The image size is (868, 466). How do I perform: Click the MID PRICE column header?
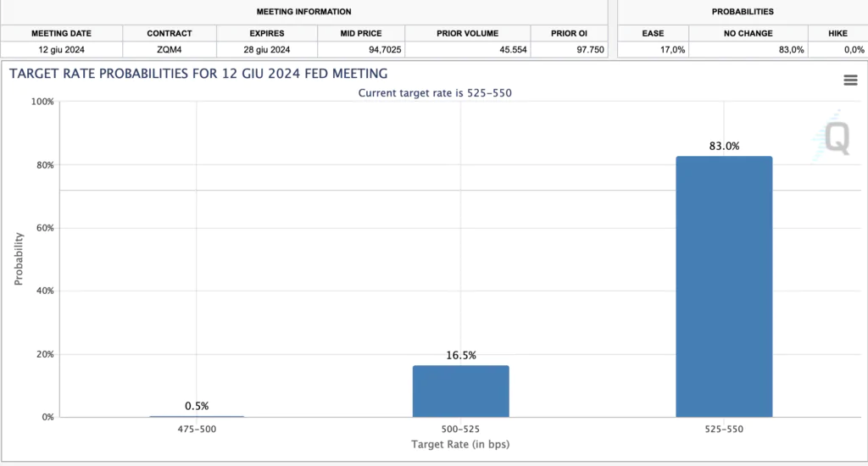(363, 34)
